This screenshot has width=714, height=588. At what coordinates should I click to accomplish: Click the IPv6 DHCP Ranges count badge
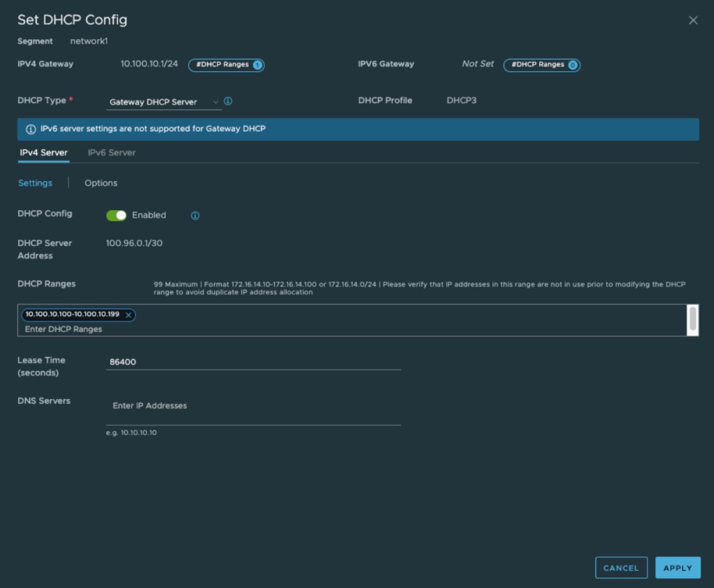(542, 65)
